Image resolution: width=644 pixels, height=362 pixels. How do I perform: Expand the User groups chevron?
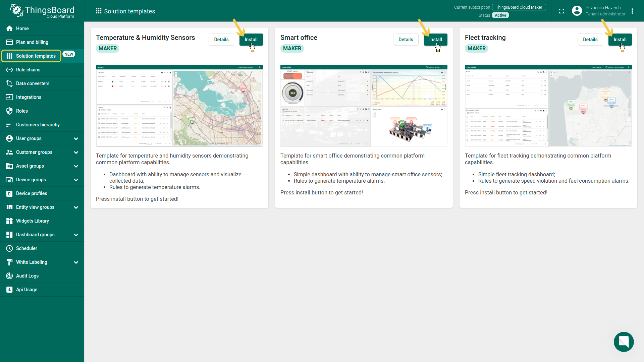(76, 139)
